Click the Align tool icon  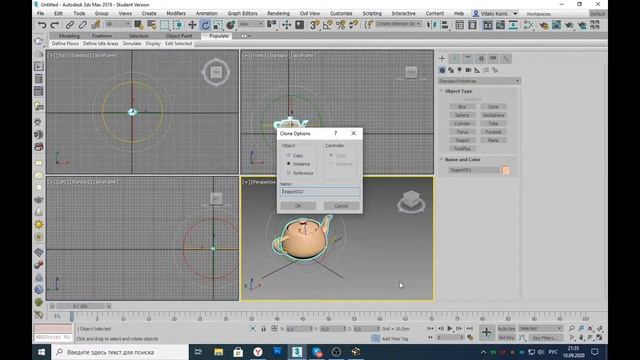tap(444, 25)
